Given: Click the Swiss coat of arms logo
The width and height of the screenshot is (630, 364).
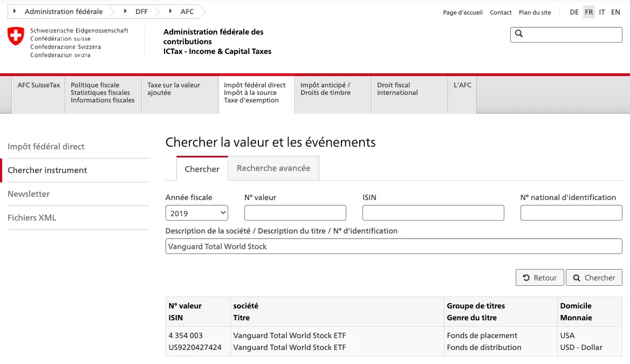Looking at the screenshot, I should coord(16,36).
